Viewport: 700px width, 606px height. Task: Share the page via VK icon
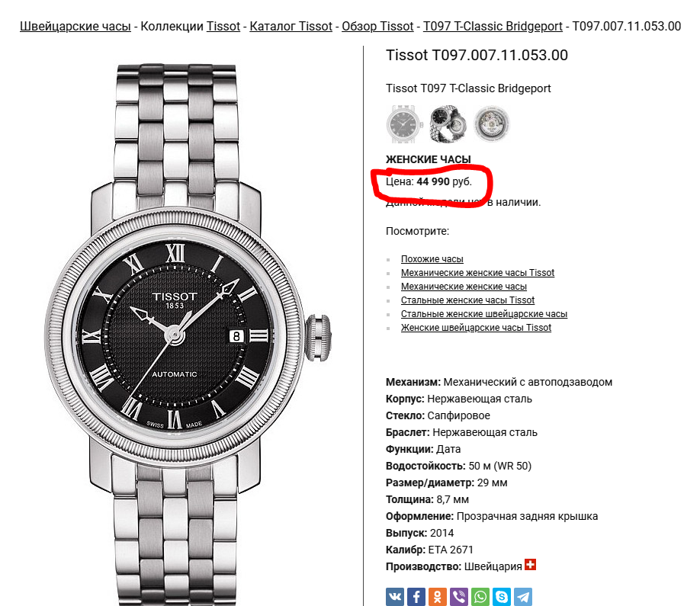point(395,597)
